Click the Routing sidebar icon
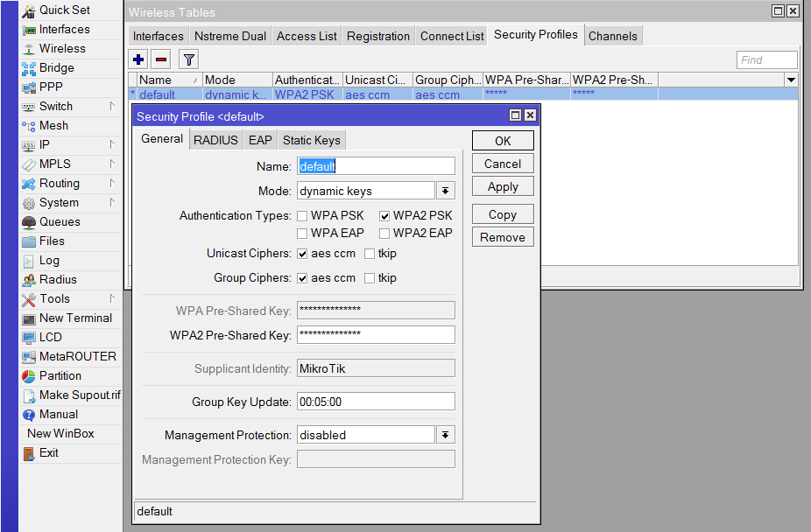Screen dimensions: 811x532 29,184
